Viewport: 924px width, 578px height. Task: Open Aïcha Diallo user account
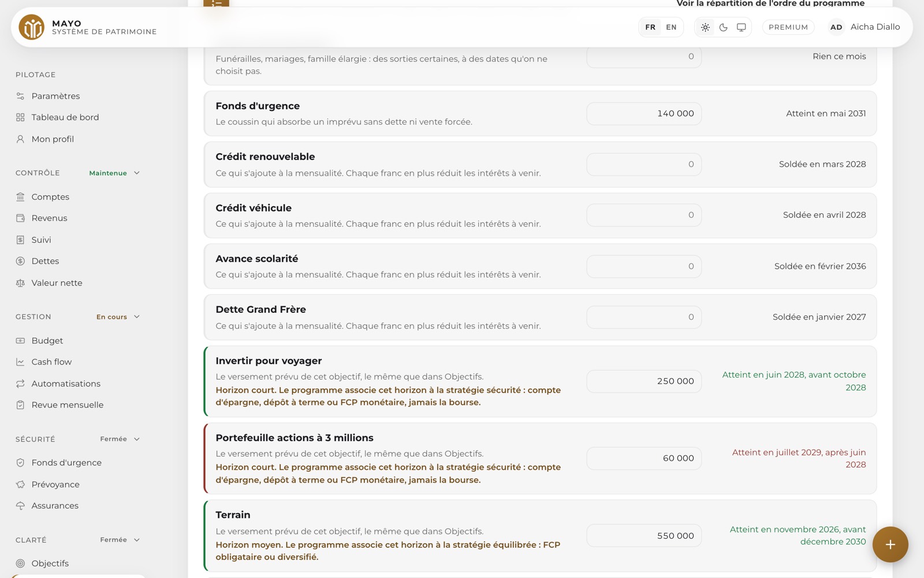[x=865, y=27]
